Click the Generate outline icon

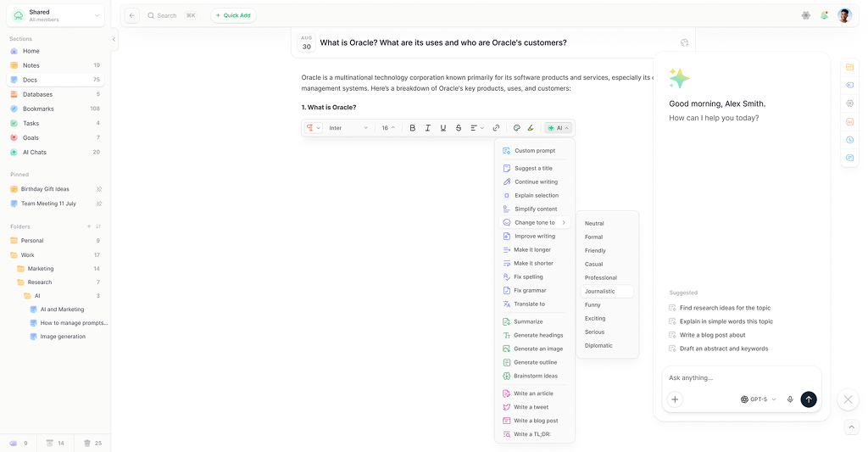pos(507,362)
